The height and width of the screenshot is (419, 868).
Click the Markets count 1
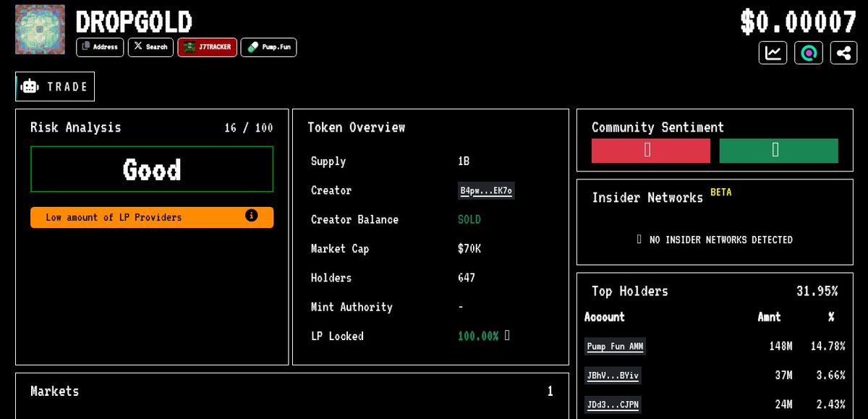pos(550,391)
